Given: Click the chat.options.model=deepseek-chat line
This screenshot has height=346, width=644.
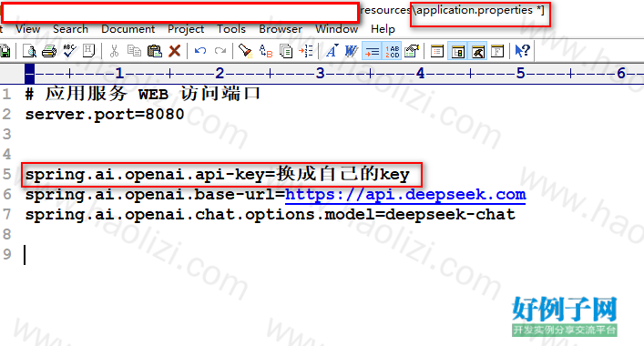Looking at the screenshot, I should coord(271,215).
